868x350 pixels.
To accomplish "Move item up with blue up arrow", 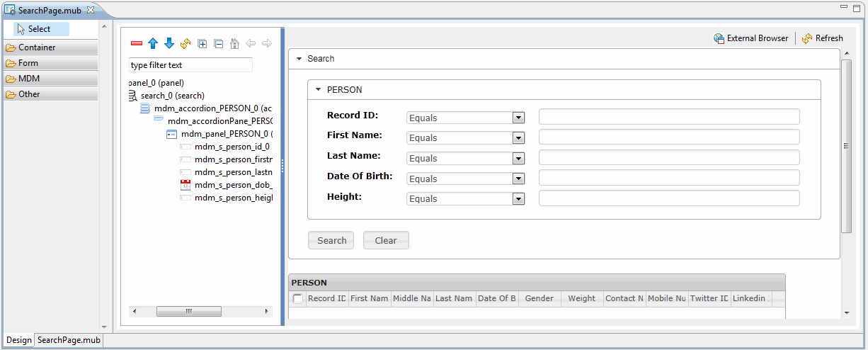I will [x=153, y=44].
